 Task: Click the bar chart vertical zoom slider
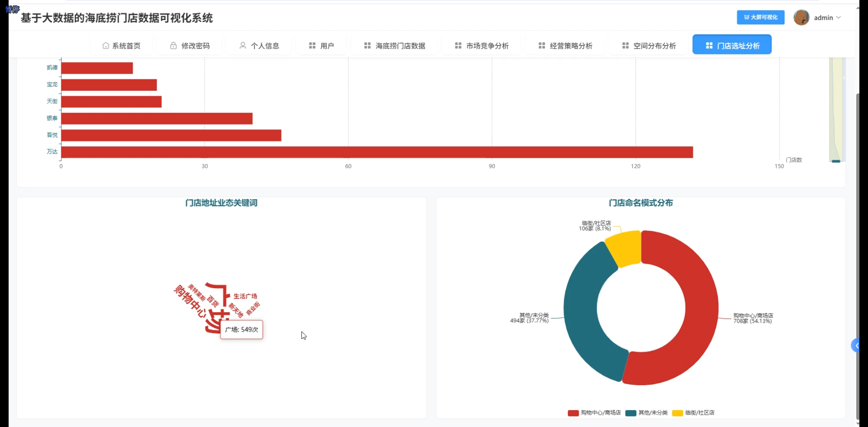pyautogui.click(x=836, y=109)
